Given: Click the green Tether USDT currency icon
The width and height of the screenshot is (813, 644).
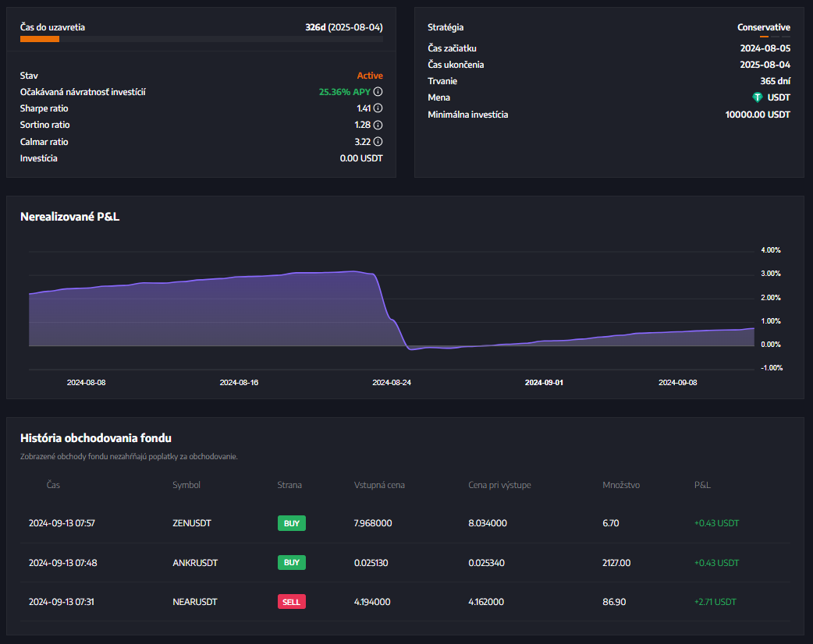Looking at the screenshot, I should (757, 97).
